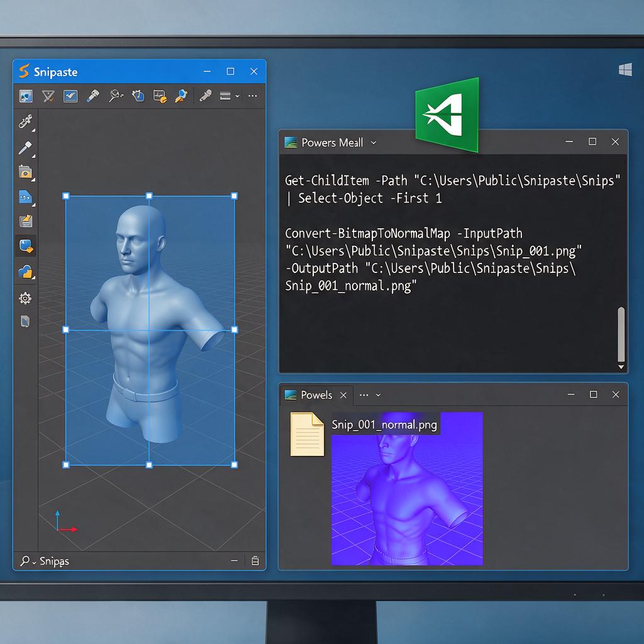Viewport: 644px width, 644px height.
Task: Switch to the Powels tab
Action: 316,395
